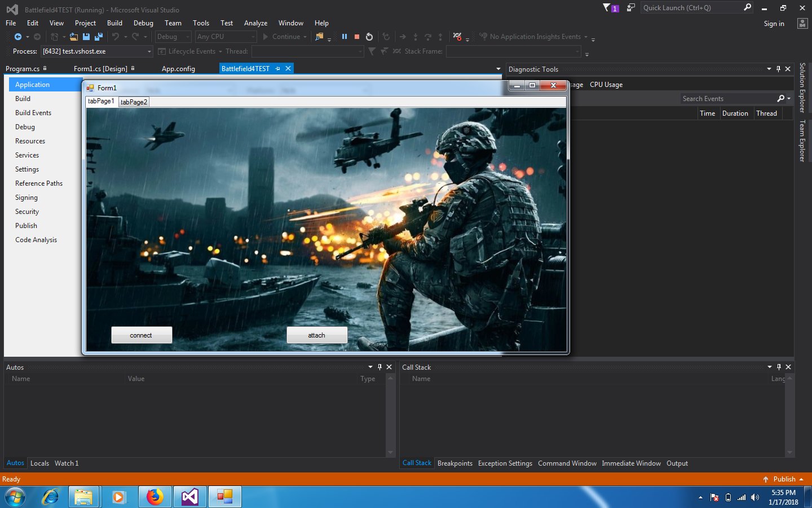Stop debugging with the red square
This screenshot has height=508, width=812.
coord(357,37)
